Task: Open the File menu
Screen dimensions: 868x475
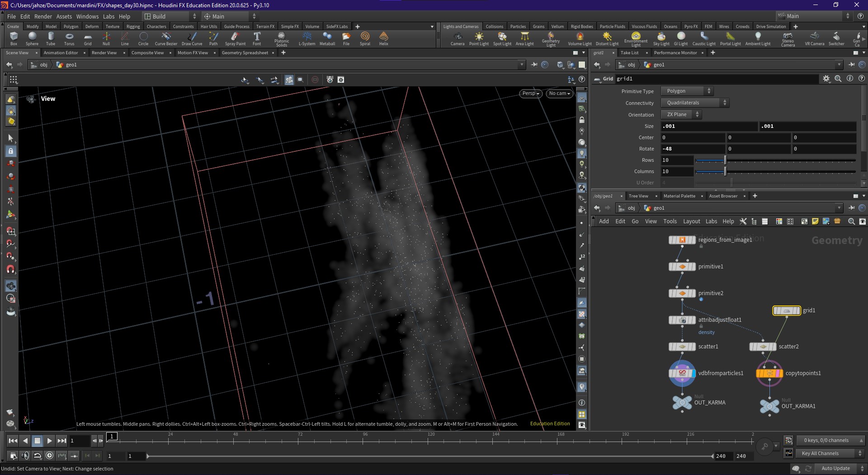Action: click(x=11, y=16)
